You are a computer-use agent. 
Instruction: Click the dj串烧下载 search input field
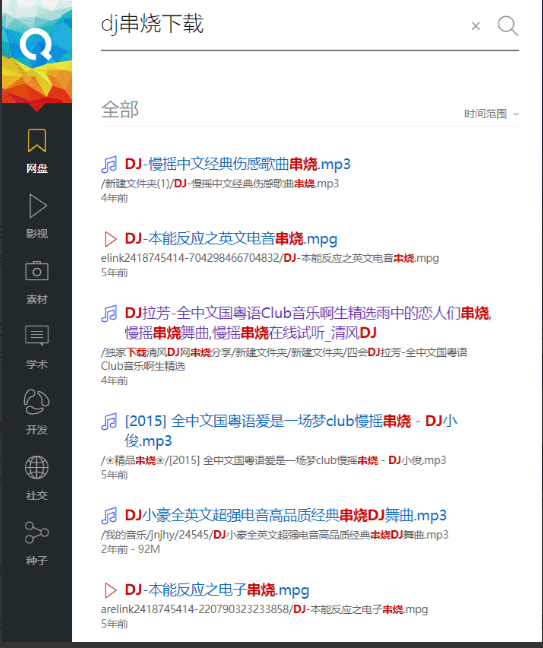tap(281, 25)
